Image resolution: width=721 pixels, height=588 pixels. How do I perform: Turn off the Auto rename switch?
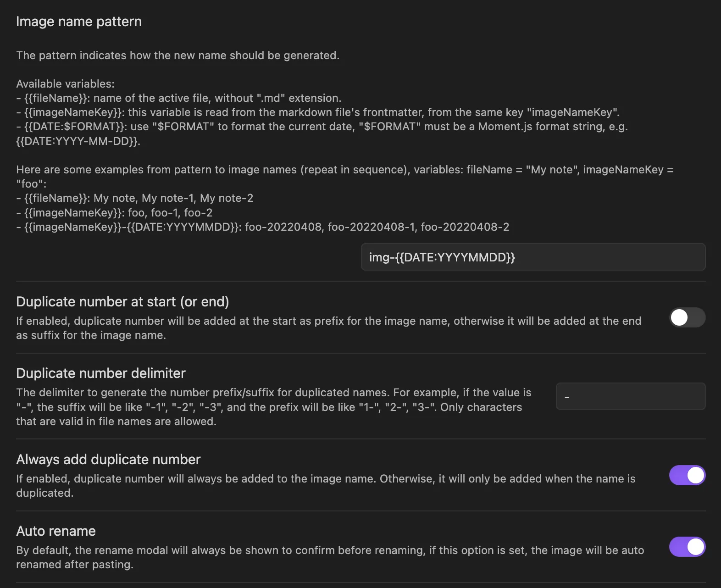[687, 547]
